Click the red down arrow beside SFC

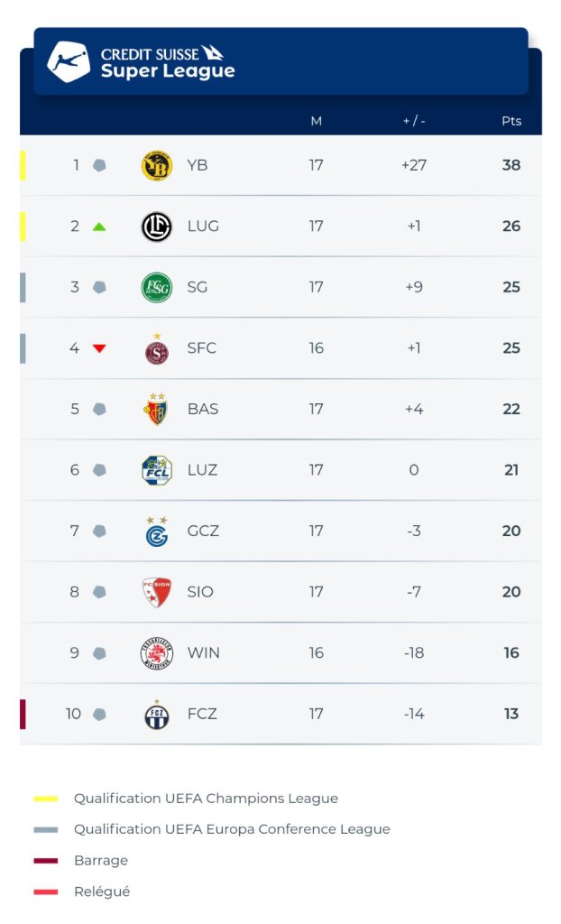click(99, 348)
